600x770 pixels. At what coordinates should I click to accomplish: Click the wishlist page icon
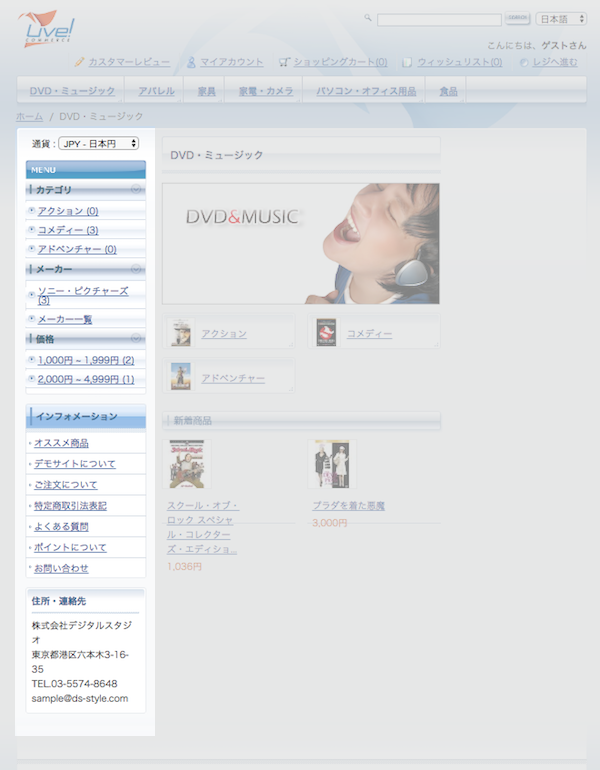point(407,62)
